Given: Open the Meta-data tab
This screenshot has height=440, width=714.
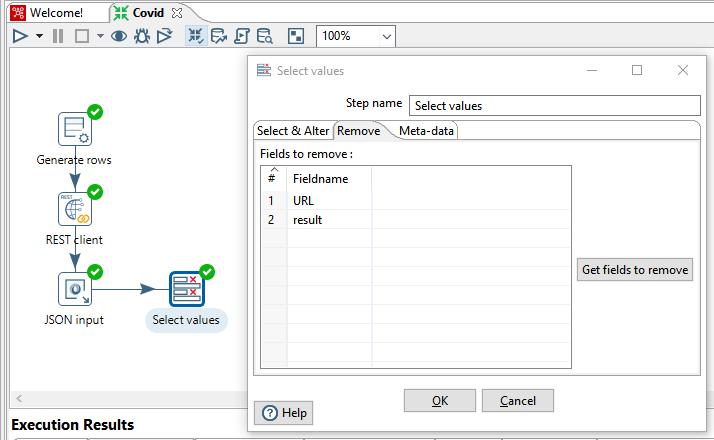Looking at the screenshot, I should point(427,131).
